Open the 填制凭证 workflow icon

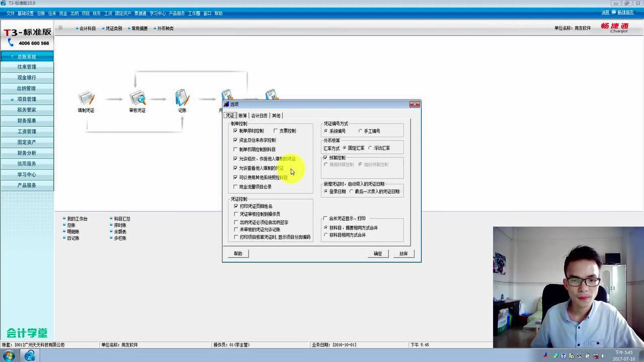pyautogui.click(x=86, y=98)
